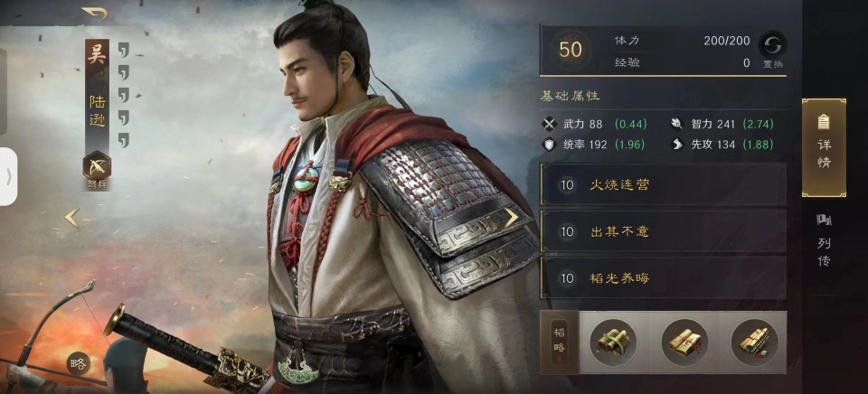Tap the 吴 faction name banner
The image size is (868, 394).
pyautogui.click(x=97, y=56)
